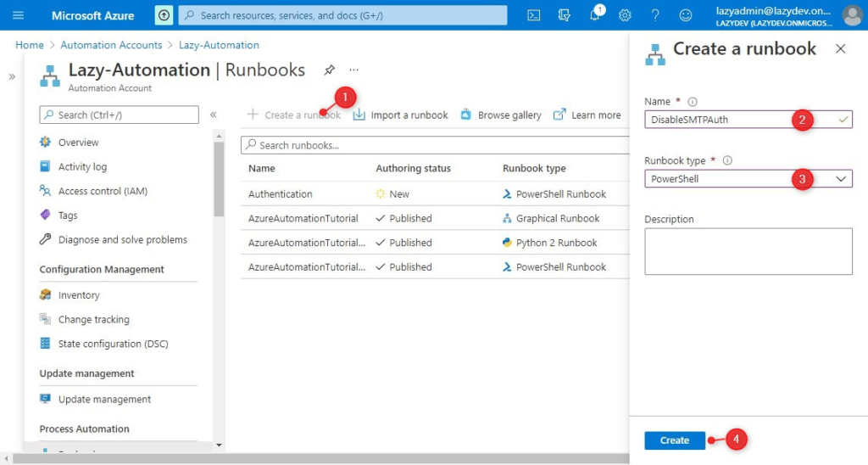Image resolution: width=868 pixels, height=465 pixels.
Task: Sort by Authoring status column
Action: [413, 169]
